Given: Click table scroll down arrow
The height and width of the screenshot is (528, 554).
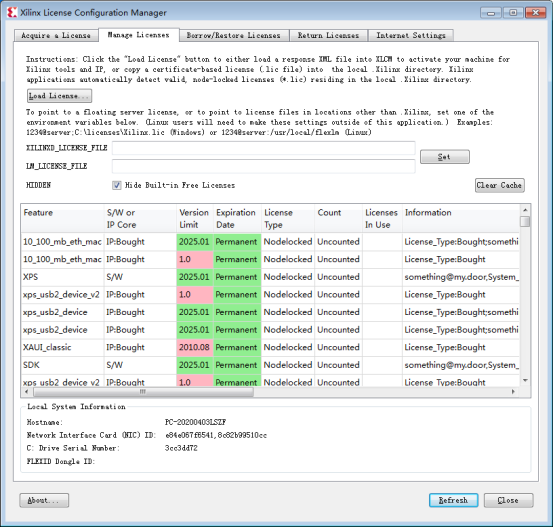Looking at the screenshot, I should [x=525, y=381].
